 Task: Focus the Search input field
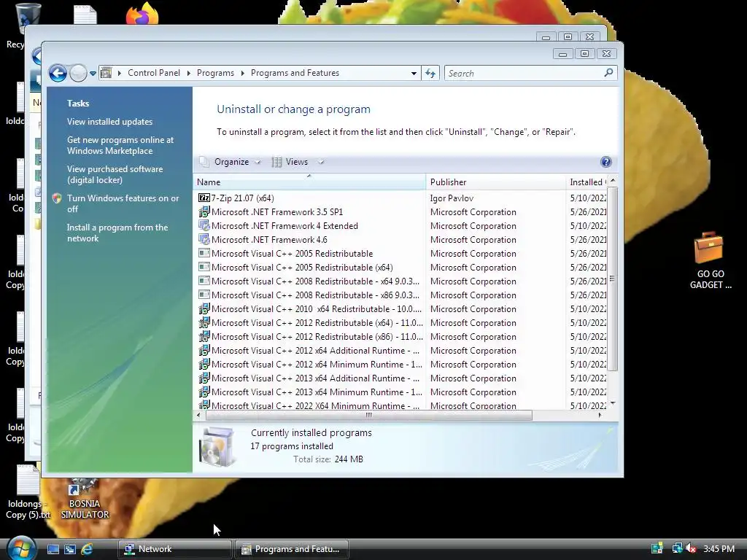point(524,74)
